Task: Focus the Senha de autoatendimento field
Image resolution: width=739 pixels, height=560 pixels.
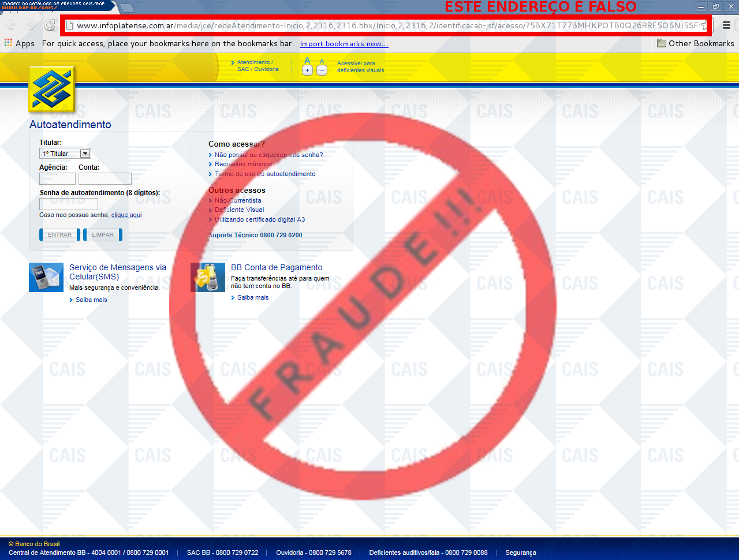Action: click(x=69, y=204)
